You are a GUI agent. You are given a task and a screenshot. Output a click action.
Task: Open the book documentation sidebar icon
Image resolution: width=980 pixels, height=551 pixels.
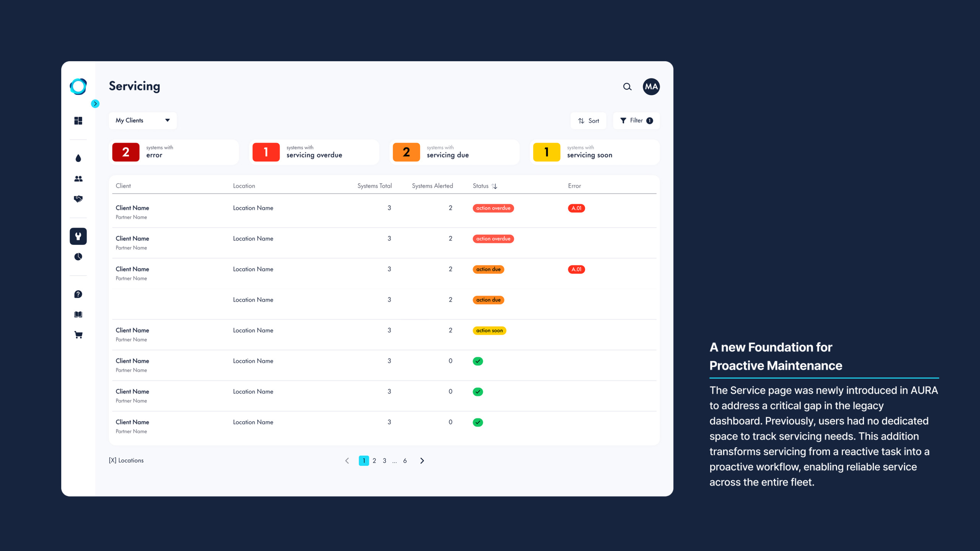[x=78, y=315]
